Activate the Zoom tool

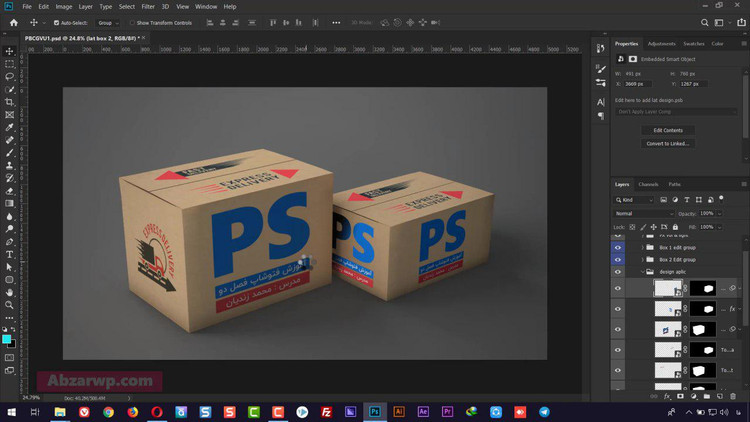pos(10,306)
